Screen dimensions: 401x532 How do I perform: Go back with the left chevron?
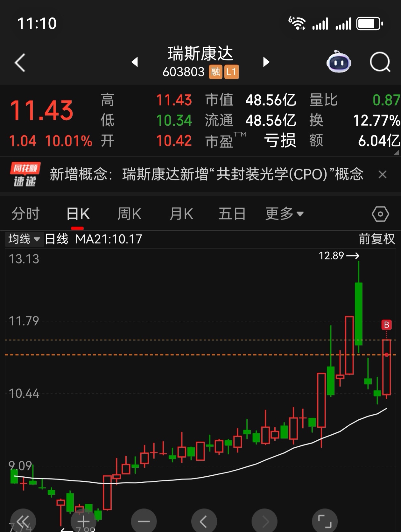(20, 62)
